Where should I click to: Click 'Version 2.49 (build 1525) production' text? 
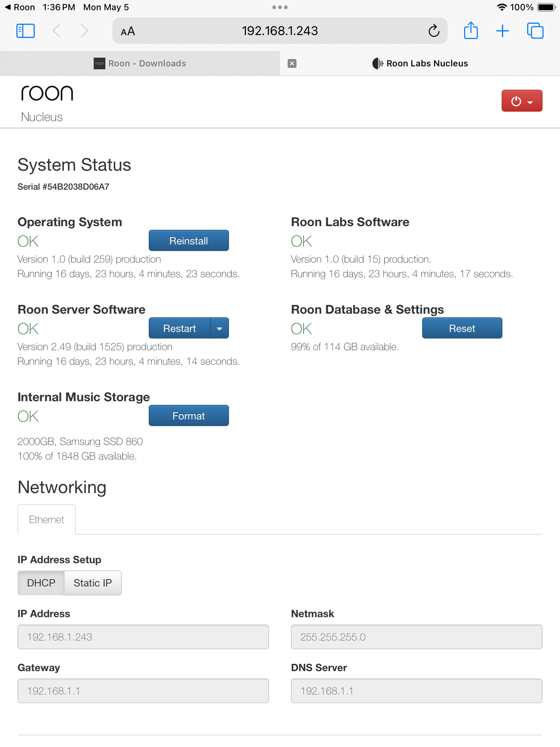tap(95, 347)
